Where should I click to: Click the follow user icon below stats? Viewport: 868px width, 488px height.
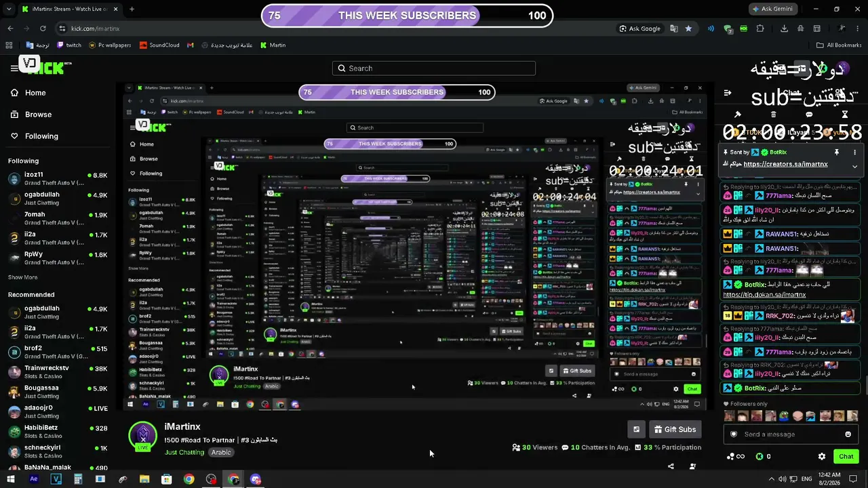point(692,466)
